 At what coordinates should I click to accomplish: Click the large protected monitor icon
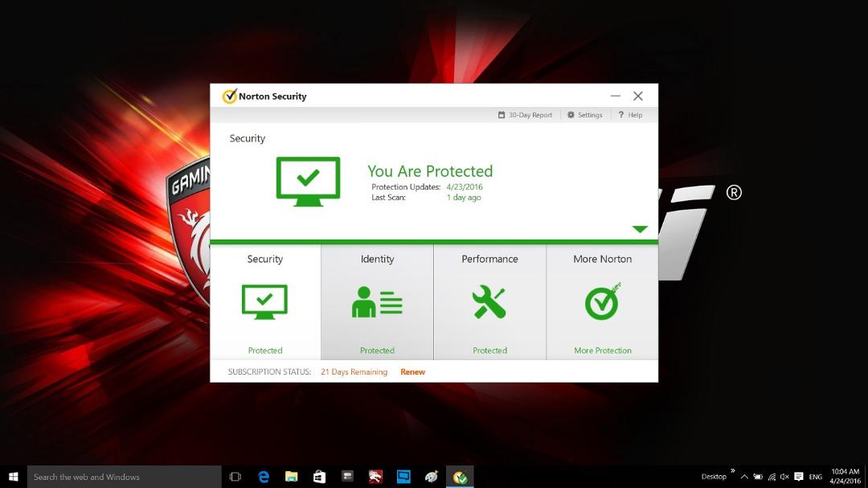[308, 182]
